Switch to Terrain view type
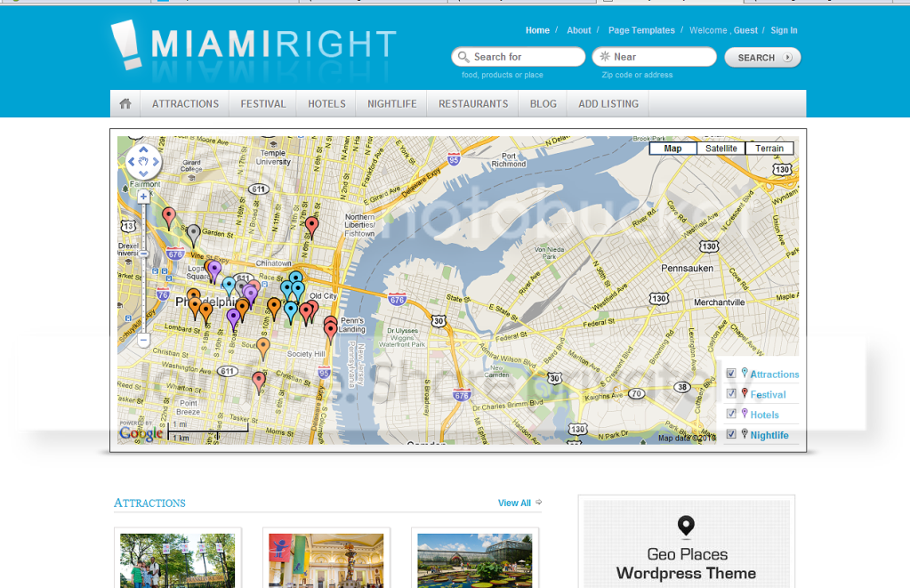Image resolution: width=910 pixels, height=588 pixels. (x=769, y=149)
